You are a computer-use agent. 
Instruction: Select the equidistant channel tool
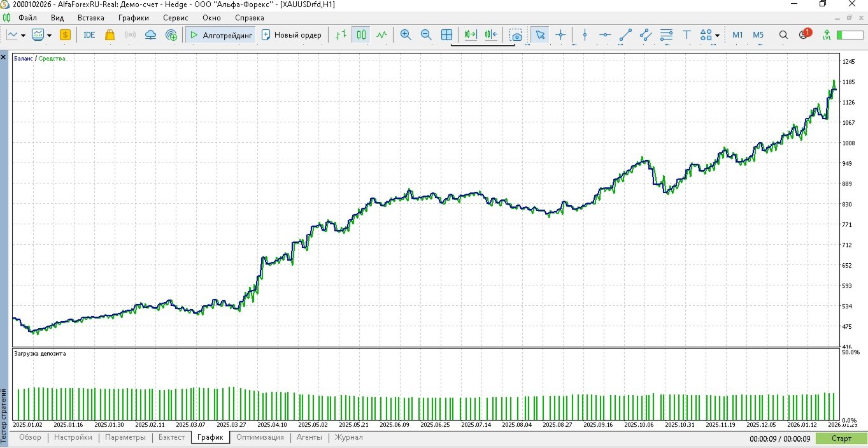pos(646,34)
